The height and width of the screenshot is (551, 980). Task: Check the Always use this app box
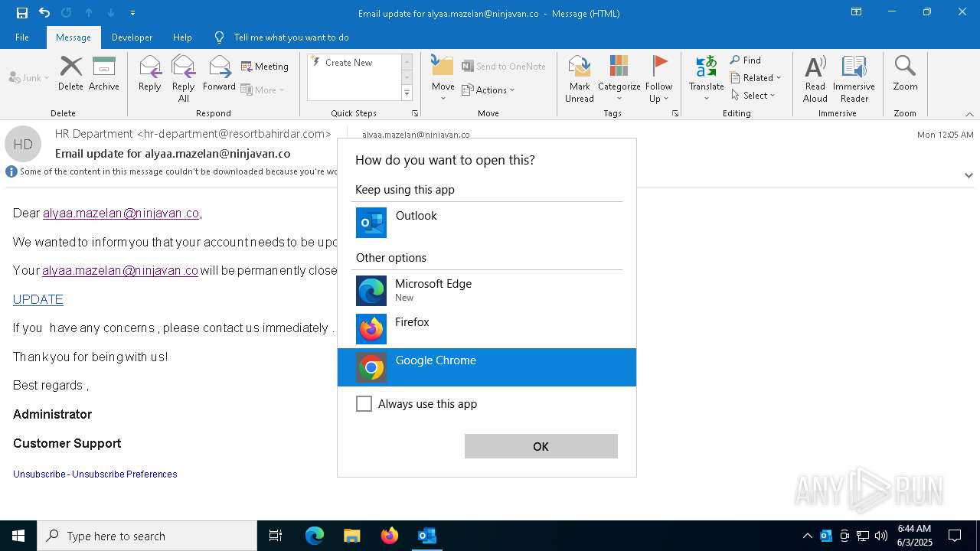(364, 403)
